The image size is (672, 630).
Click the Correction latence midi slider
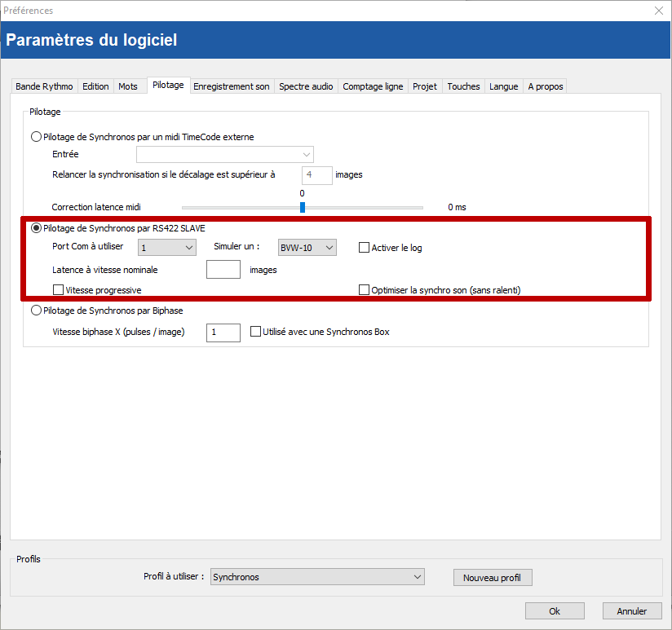point(302,207)
